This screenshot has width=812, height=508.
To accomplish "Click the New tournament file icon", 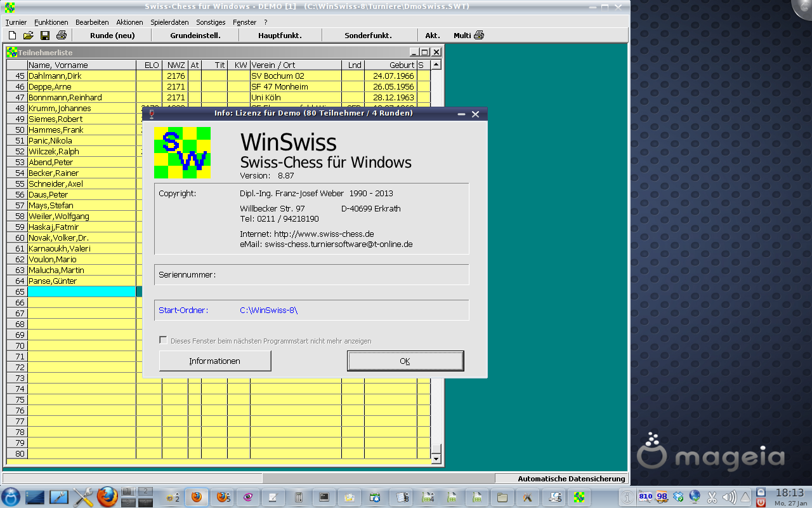I will pos(12,36).
